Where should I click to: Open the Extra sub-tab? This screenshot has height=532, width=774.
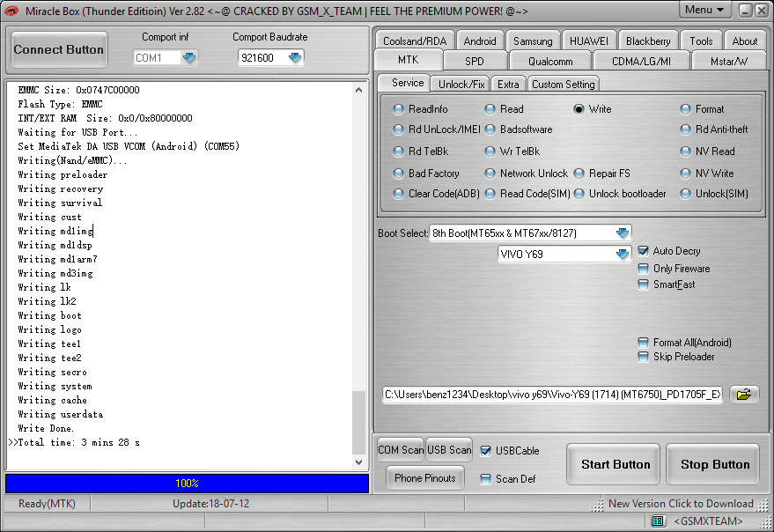pos(508,84)
